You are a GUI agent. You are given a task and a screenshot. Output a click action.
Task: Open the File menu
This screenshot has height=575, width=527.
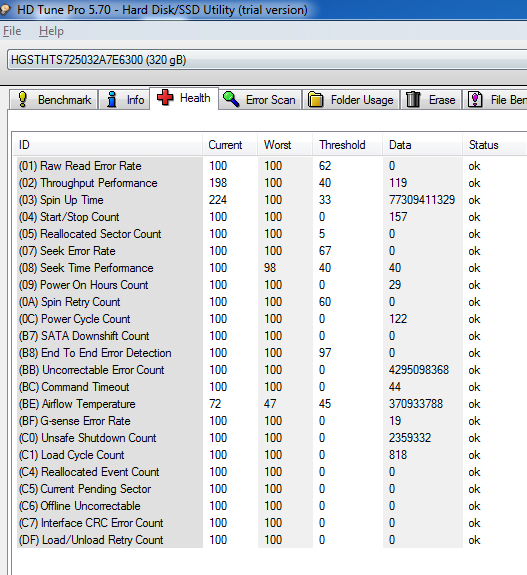pos(12,31)
